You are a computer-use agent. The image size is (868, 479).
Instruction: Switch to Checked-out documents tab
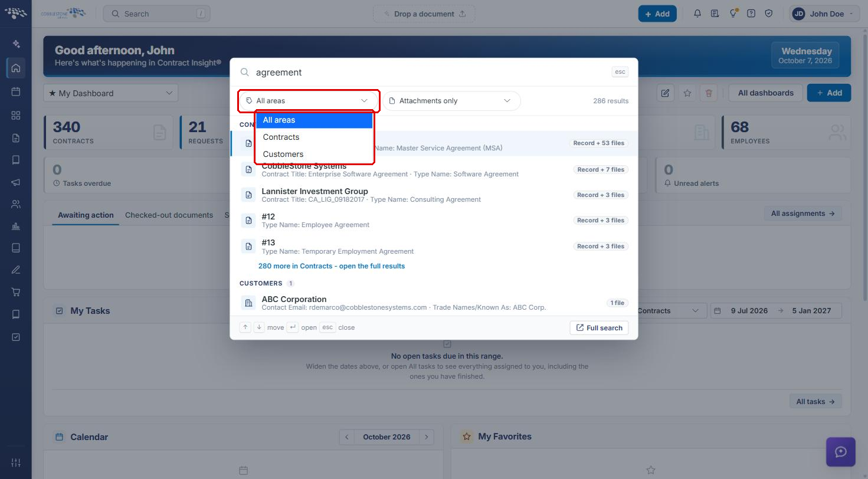(x=169, y=215)
